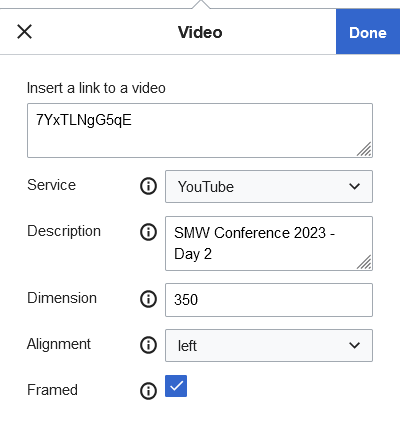Show help for Description field
400x436 pixels.
click(148, 232)
